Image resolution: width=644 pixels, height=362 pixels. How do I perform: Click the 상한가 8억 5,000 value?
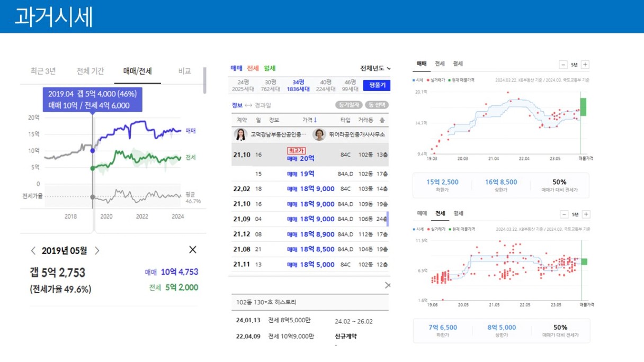pos(502,328)
